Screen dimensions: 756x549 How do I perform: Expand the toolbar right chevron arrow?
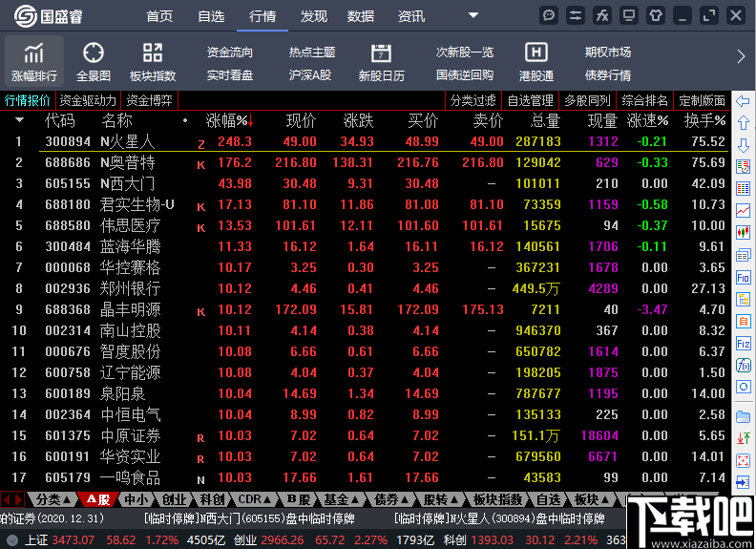[741, 56]
